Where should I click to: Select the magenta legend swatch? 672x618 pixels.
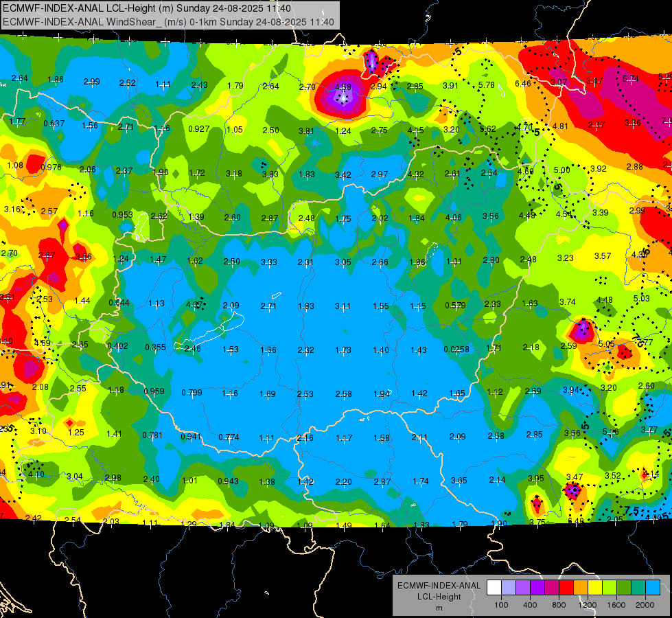pos(552,588)
